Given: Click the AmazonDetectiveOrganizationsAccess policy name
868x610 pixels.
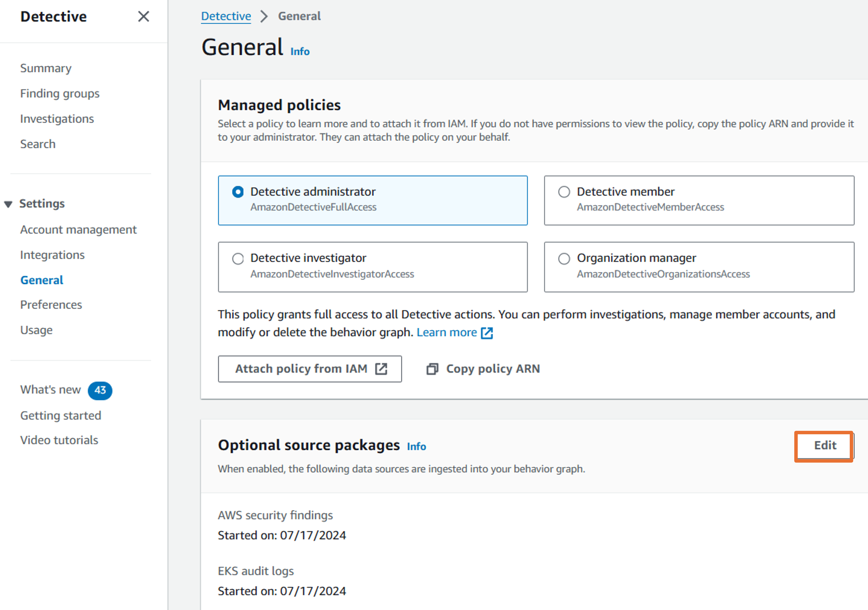Looking at the screenshot, I should pyautogui.click(x=663, y=274).
